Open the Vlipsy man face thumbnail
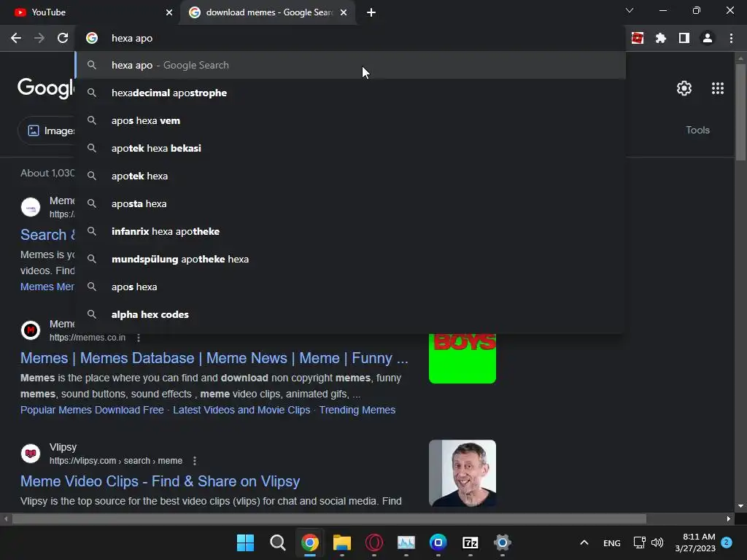Screen dimensions: 747x560 pyautogui.click(x=462, y=472)
